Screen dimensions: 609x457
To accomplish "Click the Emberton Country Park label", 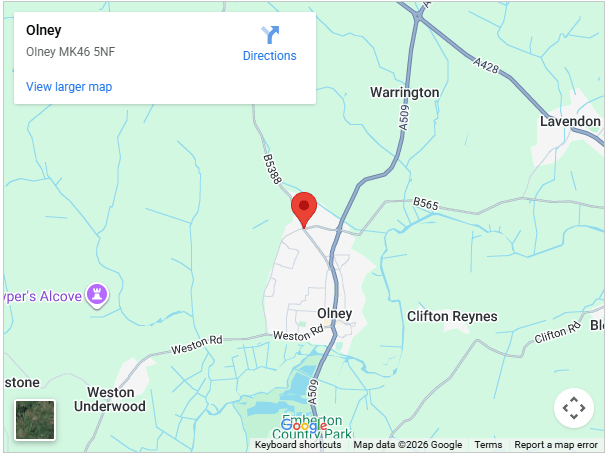I will tap(312, 426).
